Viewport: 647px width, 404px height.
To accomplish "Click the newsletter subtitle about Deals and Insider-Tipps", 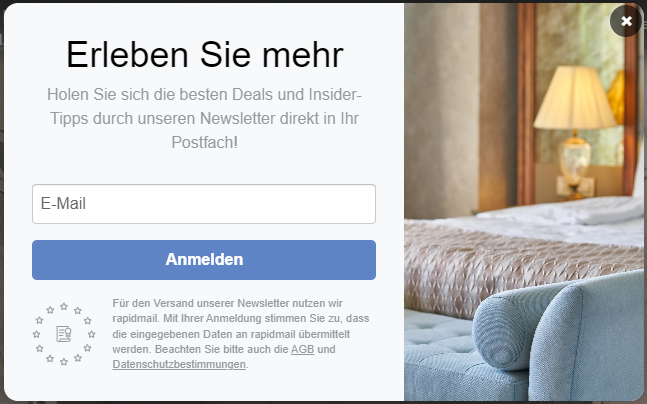I will pos(205,118).
